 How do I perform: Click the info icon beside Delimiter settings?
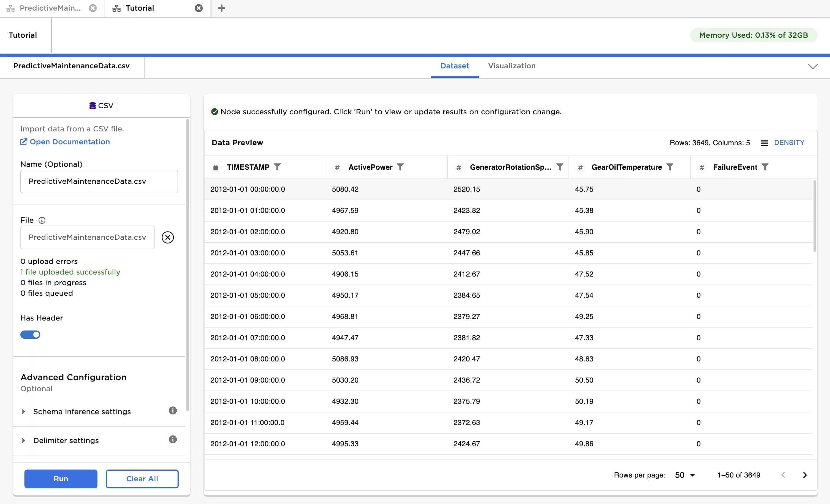pos(173,439)
